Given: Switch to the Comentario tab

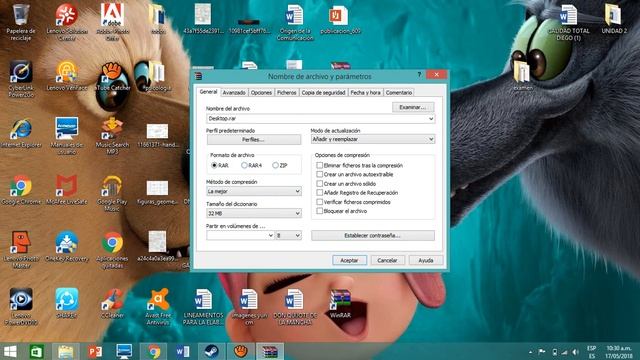Looking at the screenshot, I should (x=399, y=93).
